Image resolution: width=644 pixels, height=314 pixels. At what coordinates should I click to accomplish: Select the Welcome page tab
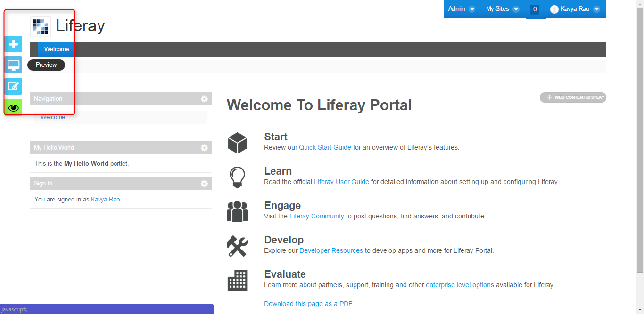pyautogui.click(x=56, y=49)
